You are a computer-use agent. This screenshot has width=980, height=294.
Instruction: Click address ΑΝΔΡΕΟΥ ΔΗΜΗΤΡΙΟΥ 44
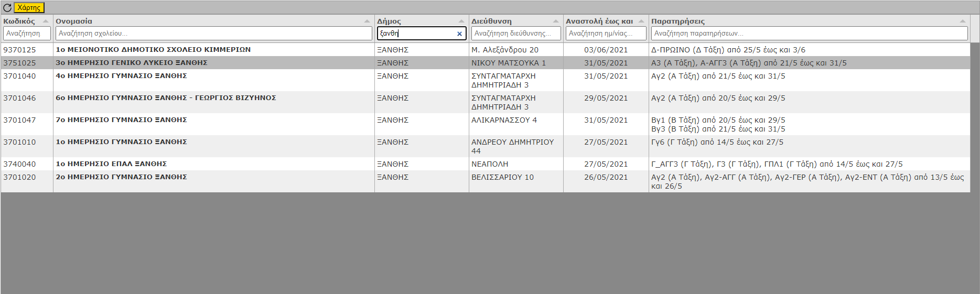[512, 146]
